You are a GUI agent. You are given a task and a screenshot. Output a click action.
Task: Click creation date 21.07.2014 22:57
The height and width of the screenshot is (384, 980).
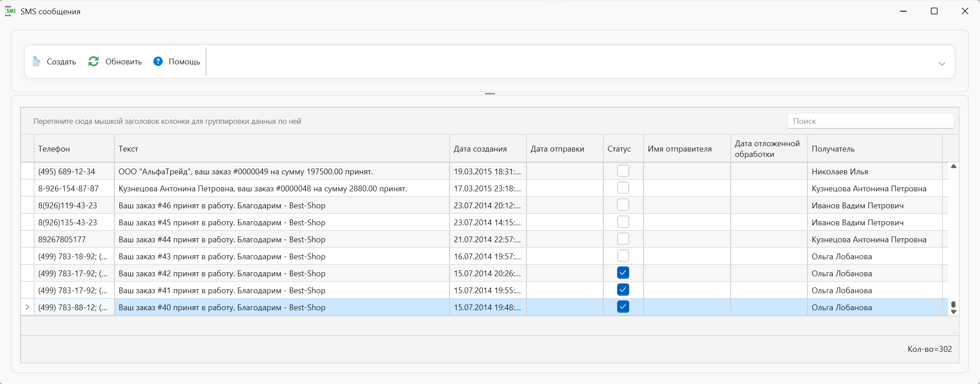pos(488,239)
